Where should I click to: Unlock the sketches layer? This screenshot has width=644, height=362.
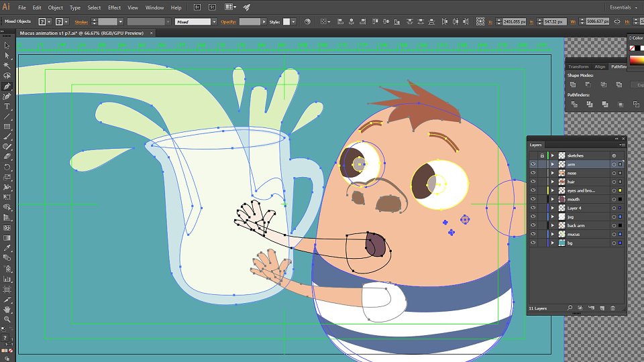coord(542,156)
